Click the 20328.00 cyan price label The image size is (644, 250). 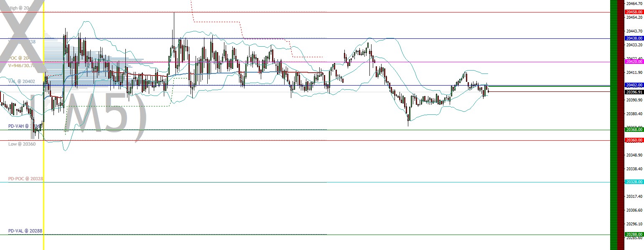tap(634, 182)
